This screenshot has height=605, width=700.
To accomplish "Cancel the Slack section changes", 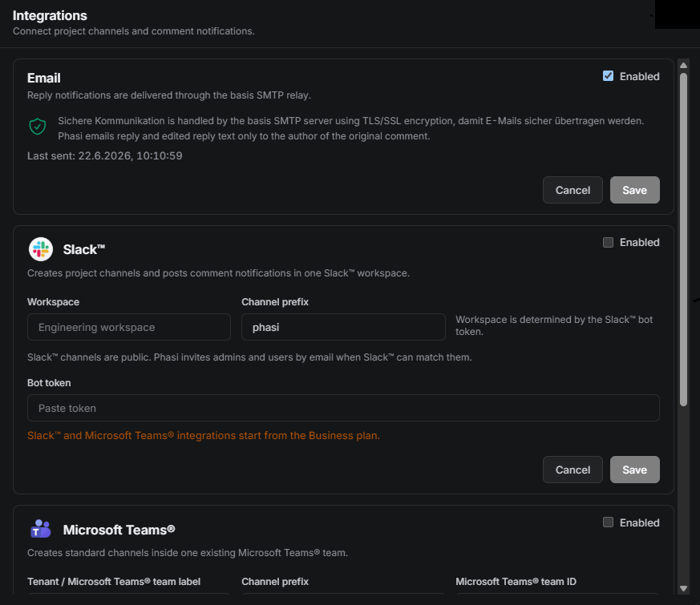I will tap(573, 470).
